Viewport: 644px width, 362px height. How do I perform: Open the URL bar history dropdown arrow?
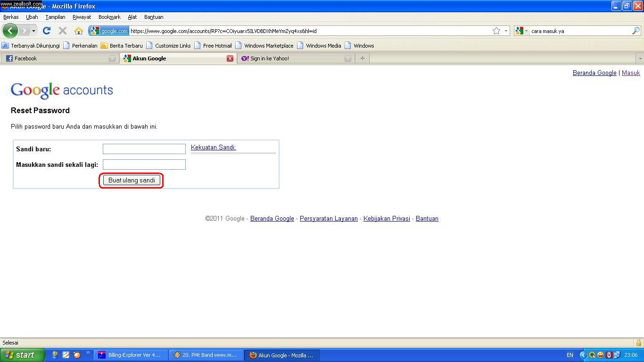click(x=506, y=31)
